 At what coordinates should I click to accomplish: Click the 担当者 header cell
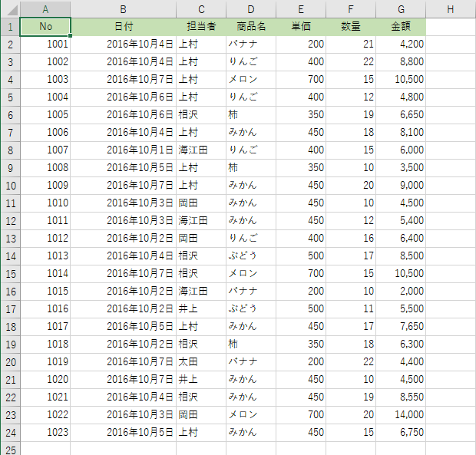[201, 27]
